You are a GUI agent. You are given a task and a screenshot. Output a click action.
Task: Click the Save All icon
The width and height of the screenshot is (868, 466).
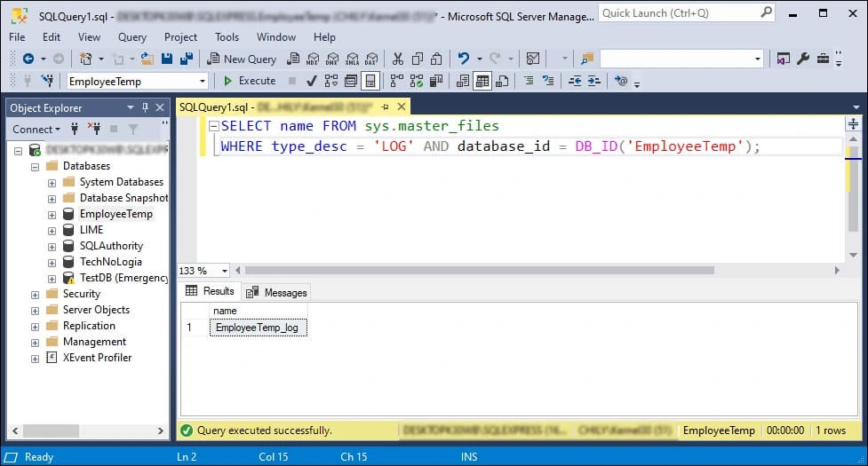(x=187, y=59)
